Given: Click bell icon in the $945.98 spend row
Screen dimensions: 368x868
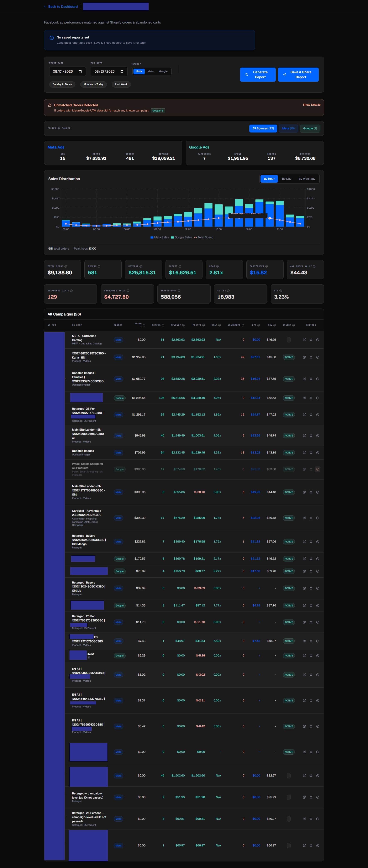Looking at the screenshot, I should [311, 435].
